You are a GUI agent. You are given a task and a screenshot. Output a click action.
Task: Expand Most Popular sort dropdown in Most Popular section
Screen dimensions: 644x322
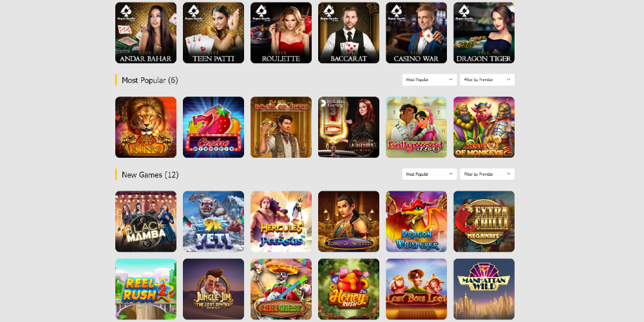[x=429, y=80]
